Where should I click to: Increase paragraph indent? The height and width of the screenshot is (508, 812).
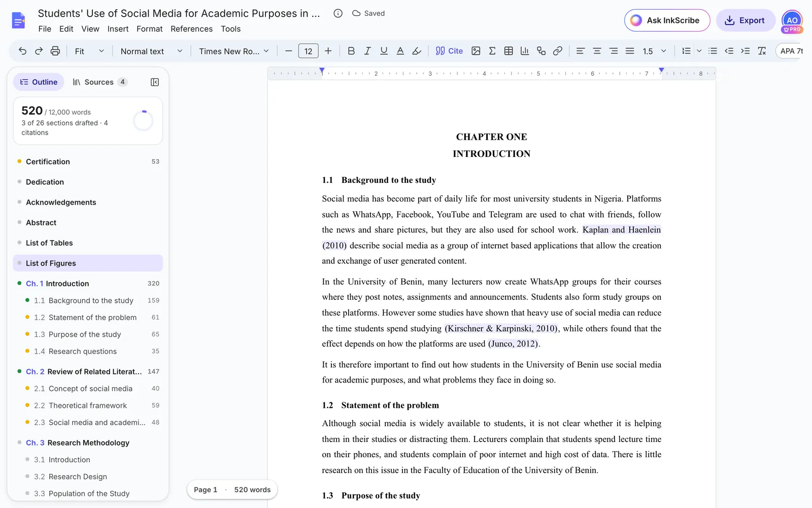click(x=746, y=51)
